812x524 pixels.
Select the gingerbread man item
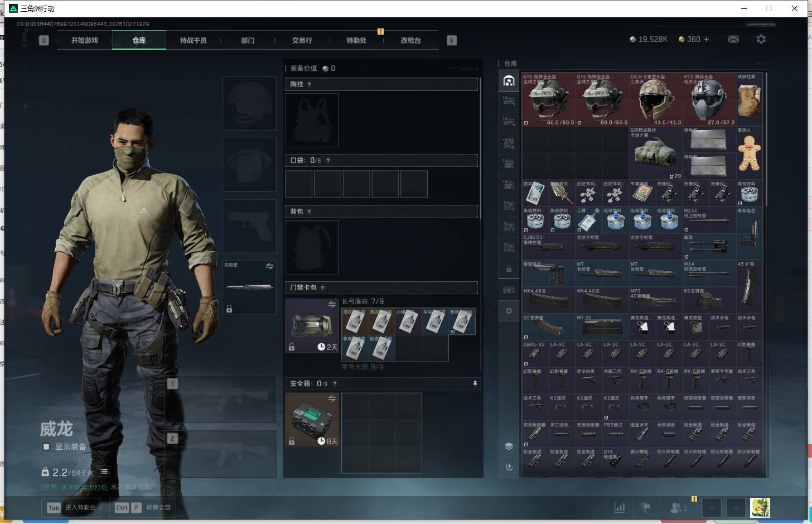click(x=750, y=152)
